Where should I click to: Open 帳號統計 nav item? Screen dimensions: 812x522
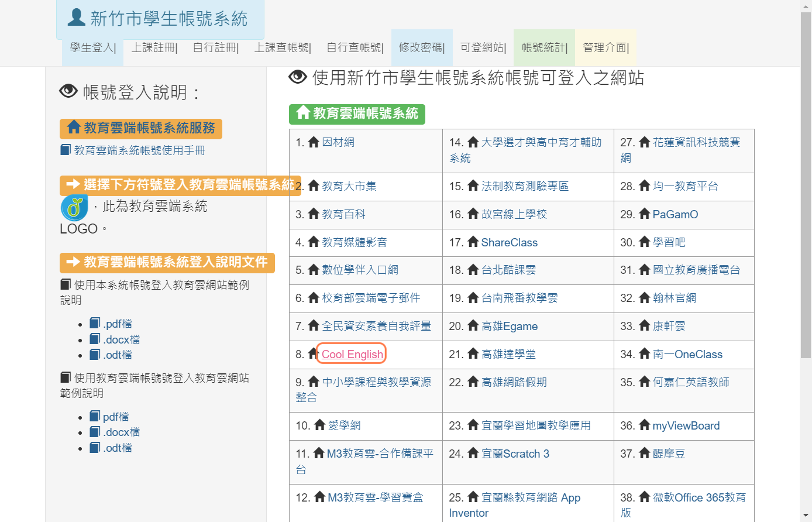(x=545, y=47)
